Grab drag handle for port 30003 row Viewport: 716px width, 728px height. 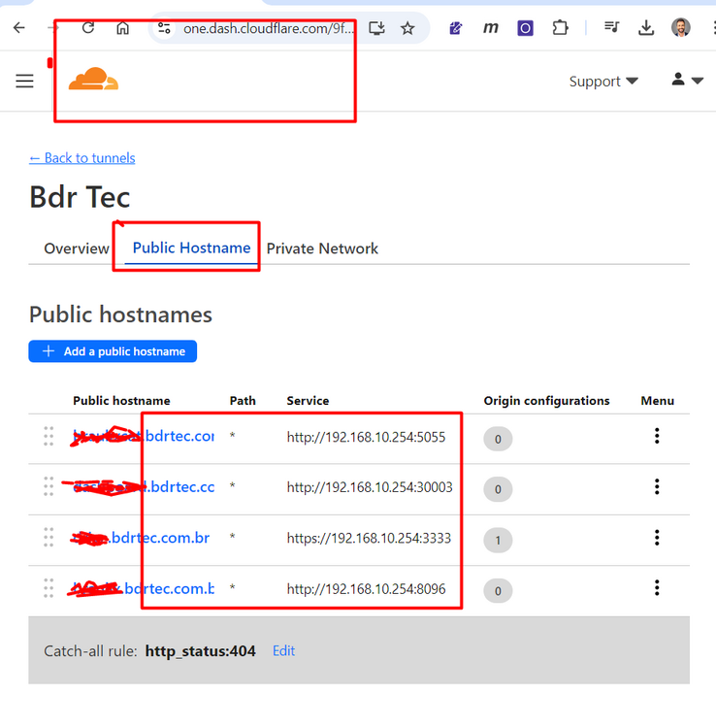click(49, 486)
